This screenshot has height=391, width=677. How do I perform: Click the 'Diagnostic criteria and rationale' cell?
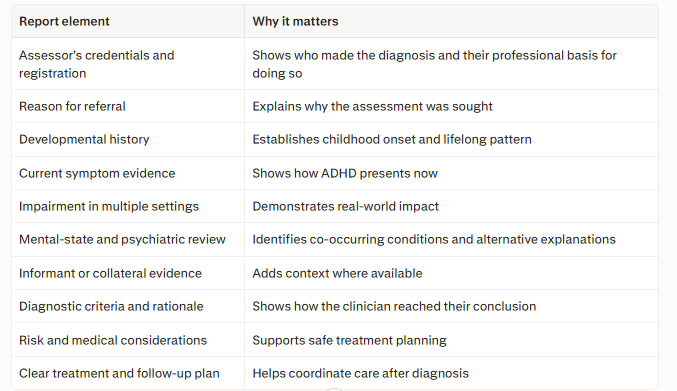128,306
